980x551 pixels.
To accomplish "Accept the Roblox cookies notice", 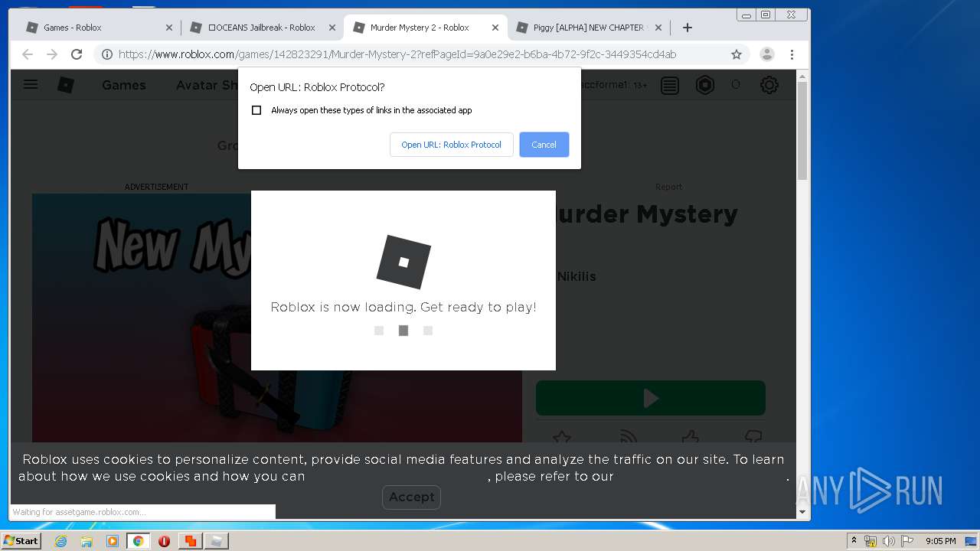I will coord(411,497).
